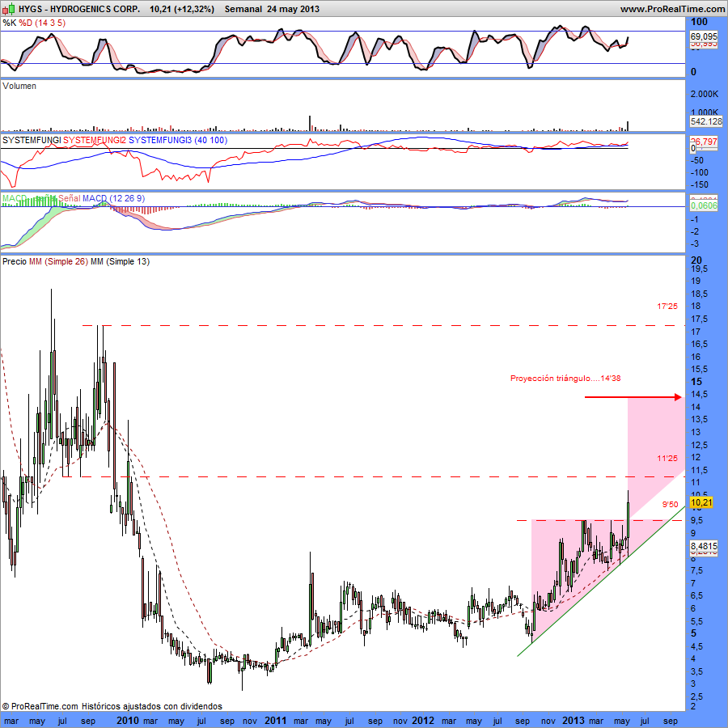Click the bold 15 price axis label
Image resolution: width=728 pixels, height=728 pixels.
click(696, 382)
